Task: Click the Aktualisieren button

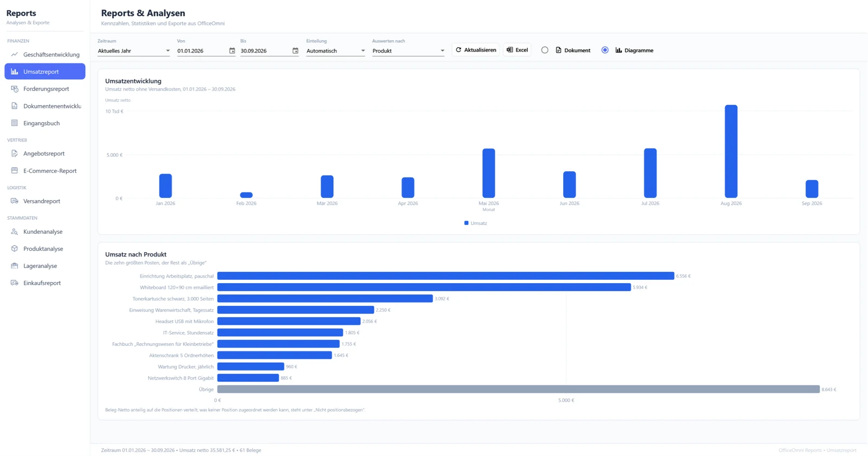Action: [x=476, y=50]
